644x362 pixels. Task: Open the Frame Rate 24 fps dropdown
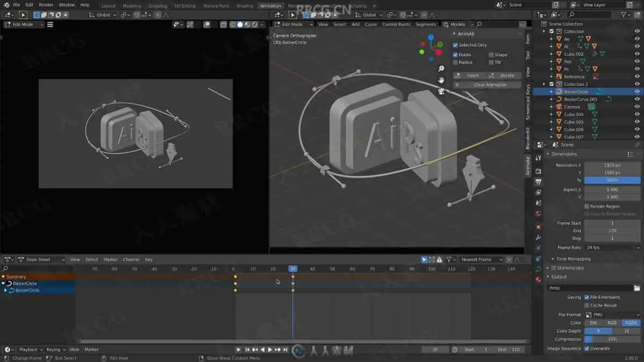pos(612,248)
